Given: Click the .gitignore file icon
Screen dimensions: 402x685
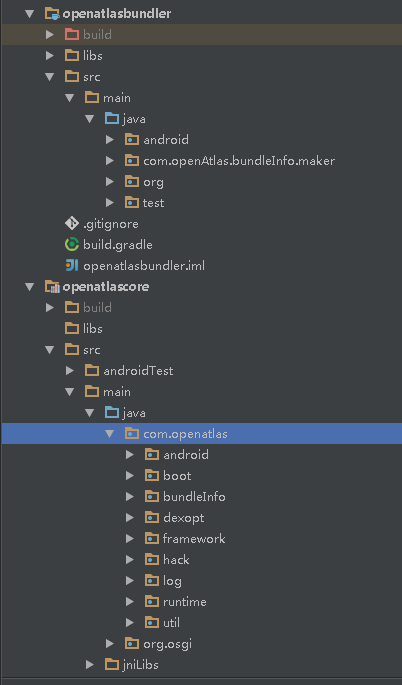Looking at the screenshot, I should (72, 223).
